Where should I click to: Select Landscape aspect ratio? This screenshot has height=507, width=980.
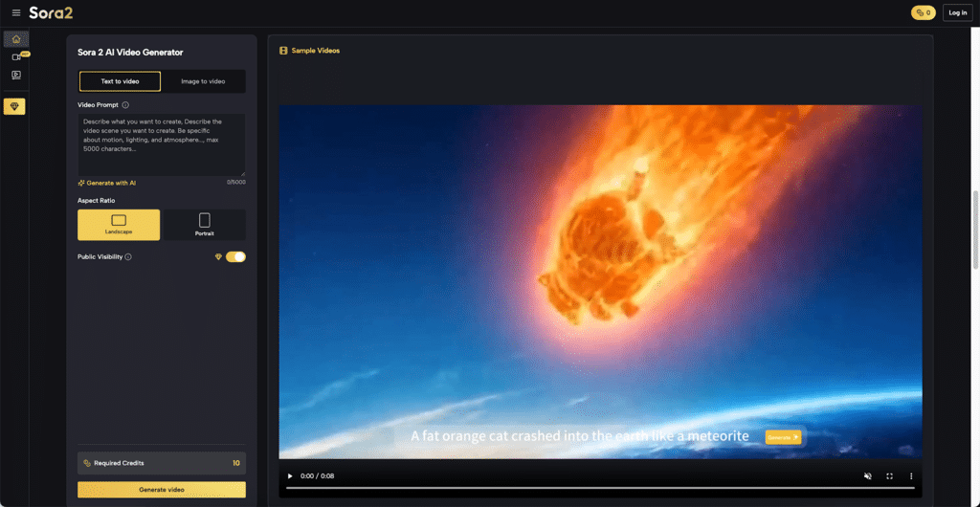click(x=119, y=225)
